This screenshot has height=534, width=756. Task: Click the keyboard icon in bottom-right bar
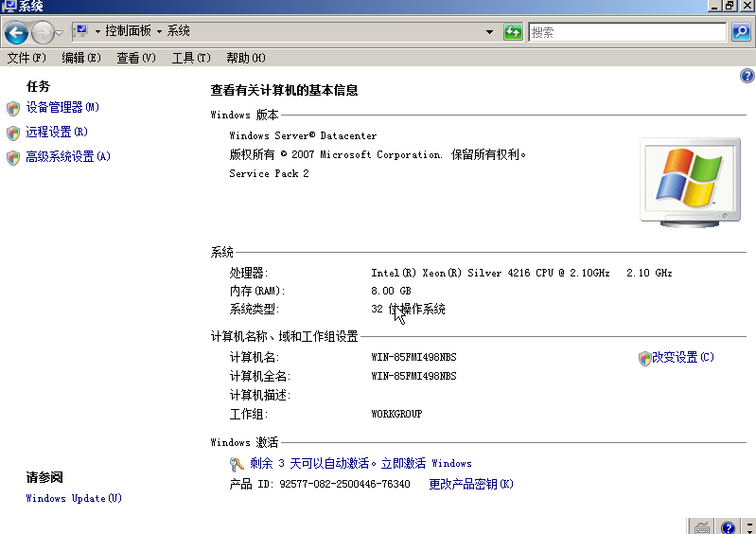click(x=702, y=527)
